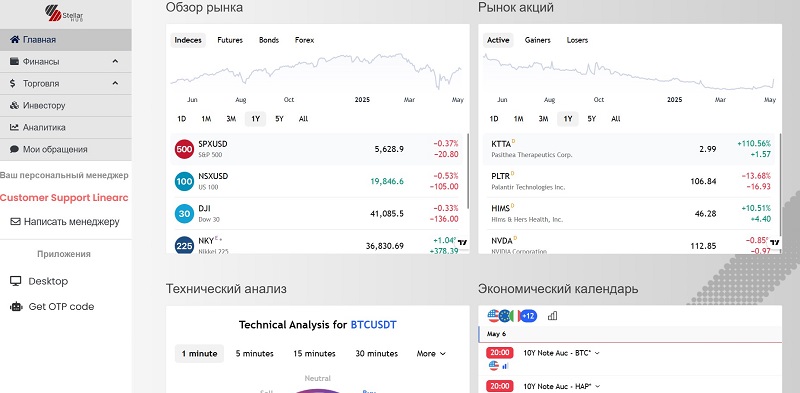Expand the Торговля sidebar section
Image resolution: width=800 pixels, height=393 pixels.
(65, 84)
